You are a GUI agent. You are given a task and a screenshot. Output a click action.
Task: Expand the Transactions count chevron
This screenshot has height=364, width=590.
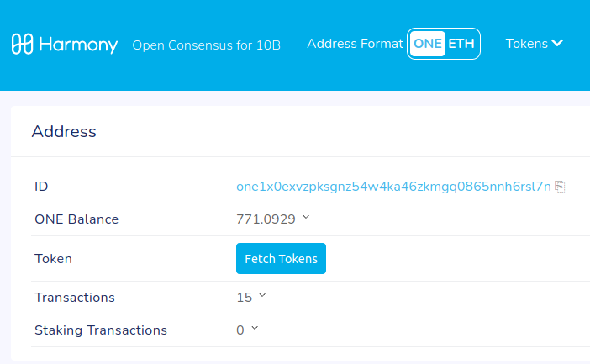point(262,296)
